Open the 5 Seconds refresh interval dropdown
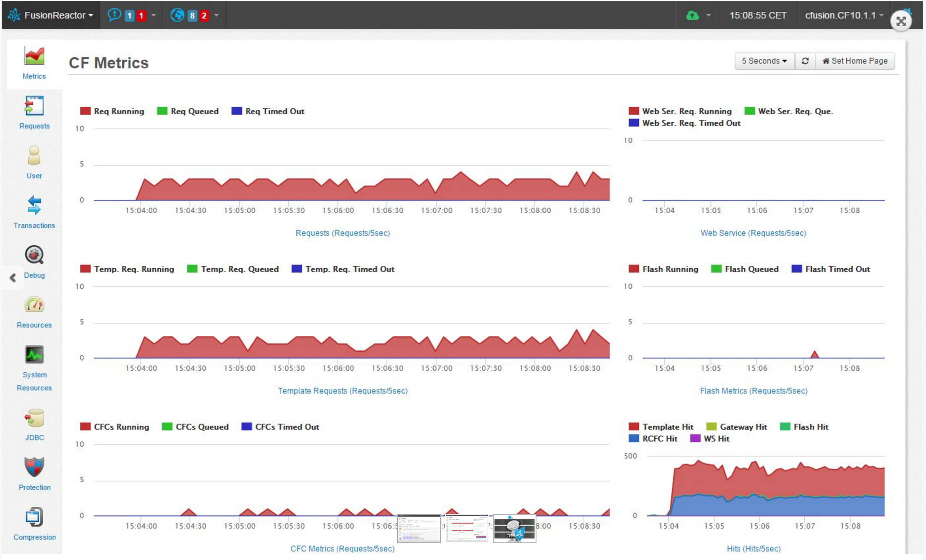Image resolution: width=926 pixels, height=560 pixels. point(764,61)
